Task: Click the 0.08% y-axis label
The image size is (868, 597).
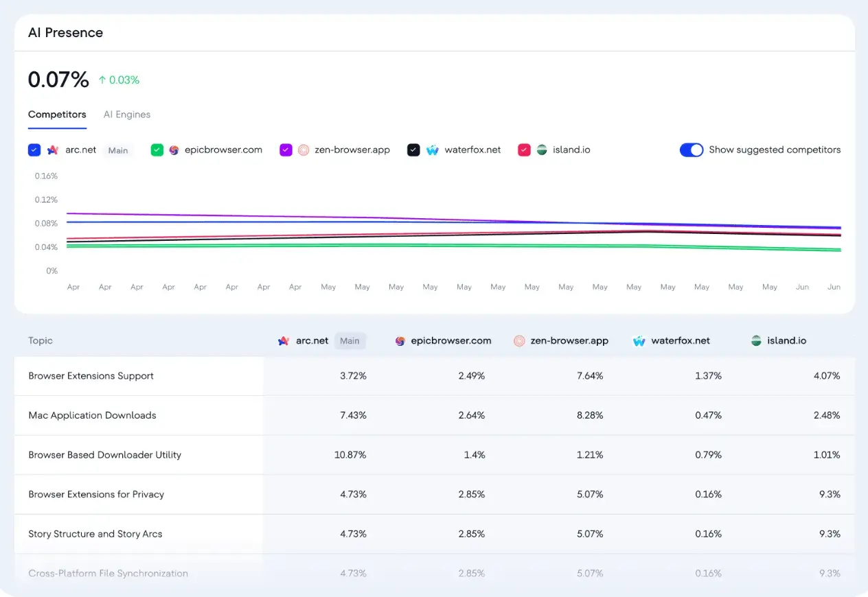Action: coord(46,223)
